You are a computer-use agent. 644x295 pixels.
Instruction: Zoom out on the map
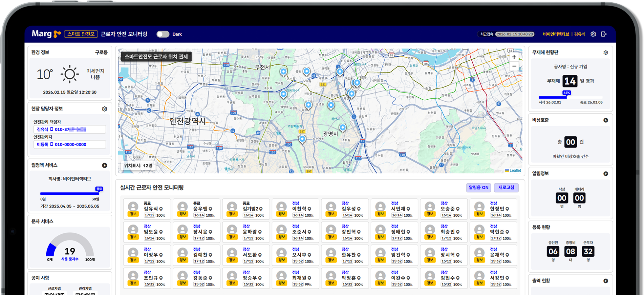coord(514,66)
